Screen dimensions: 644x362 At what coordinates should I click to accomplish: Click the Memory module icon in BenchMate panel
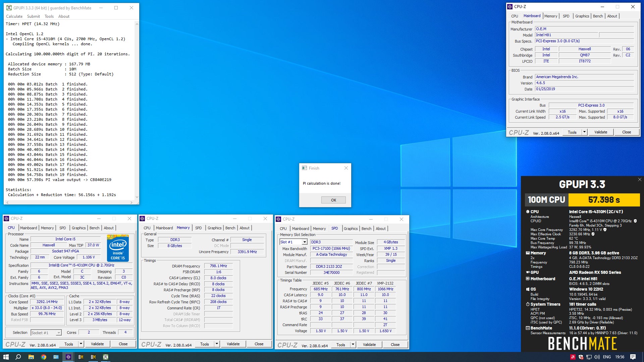click(528, 253)
